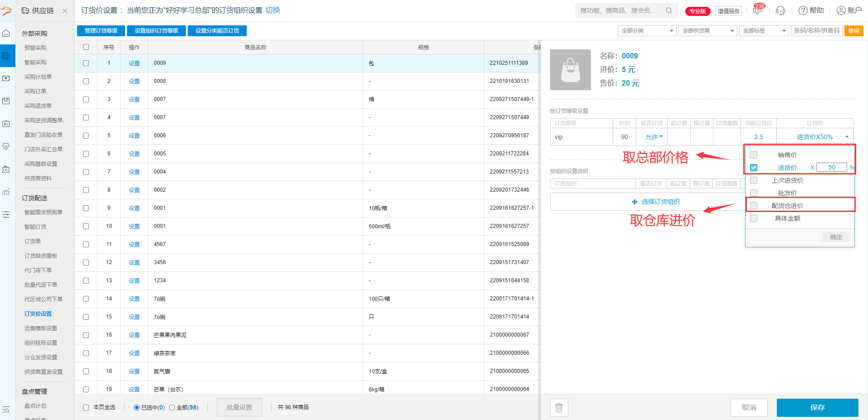Check the 配货仓进价 checkbox
Image resolution: width=868 pixels, height=420 pixels.
754,206
